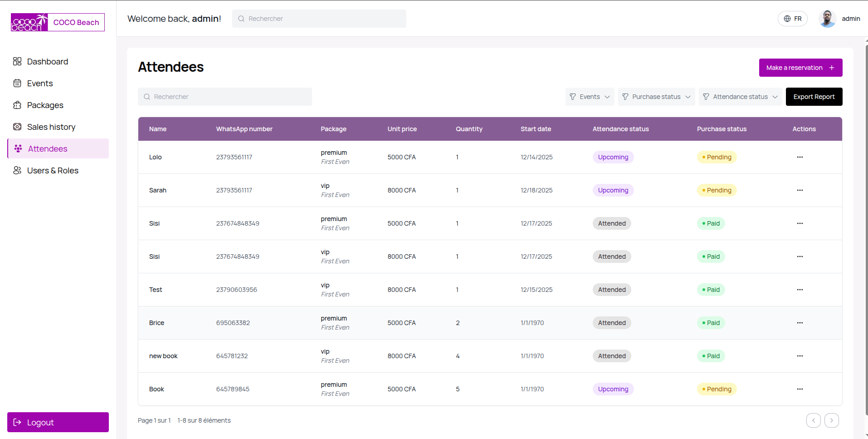868x439 pixels.
Task: Click the COCO Beach logo icon
Action: pos(29,22)
